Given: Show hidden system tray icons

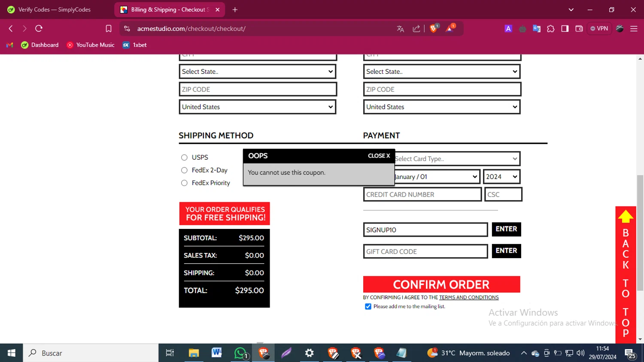Looking at the screenshot, I should pos(524,353).
